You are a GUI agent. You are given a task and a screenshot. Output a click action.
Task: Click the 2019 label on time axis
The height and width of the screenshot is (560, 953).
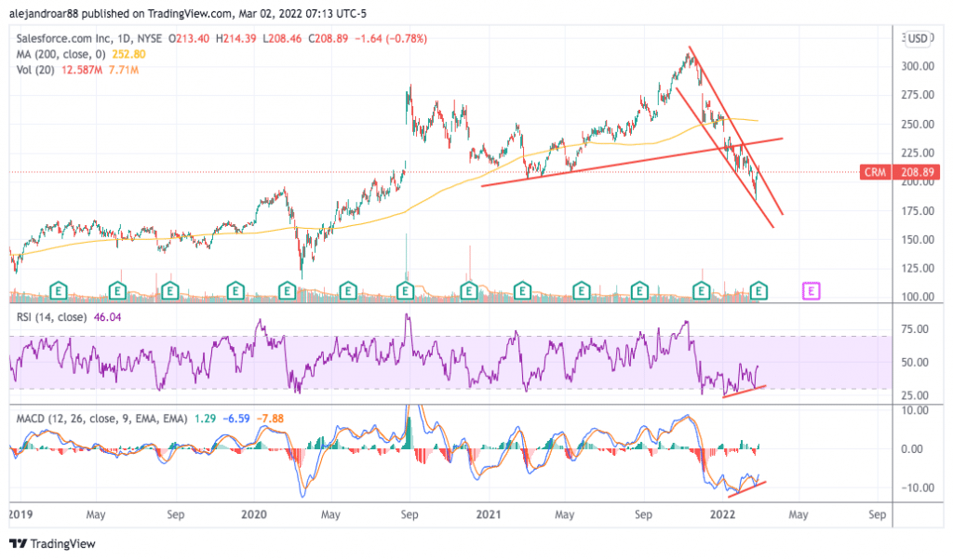[20, 514]
